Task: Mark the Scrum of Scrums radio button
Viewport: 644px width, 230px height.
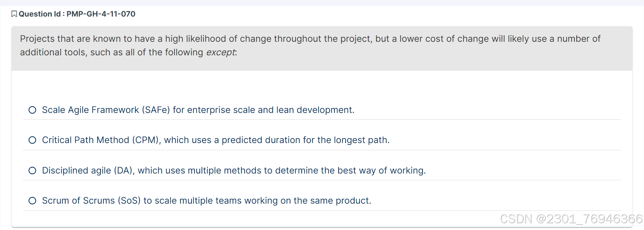Action: (32, 201)
